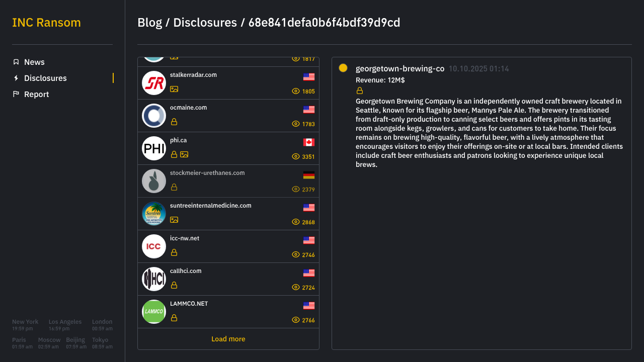Click the eye icon next to 3351 views
Screen dimensions: 644x362
[296, 156]
